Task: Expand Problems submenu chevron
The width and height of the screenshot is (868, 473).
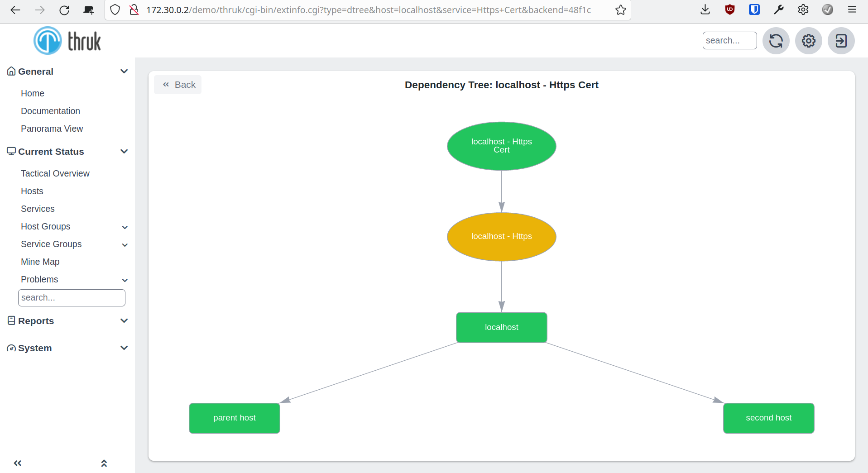Action: click(x=125, y=280)
